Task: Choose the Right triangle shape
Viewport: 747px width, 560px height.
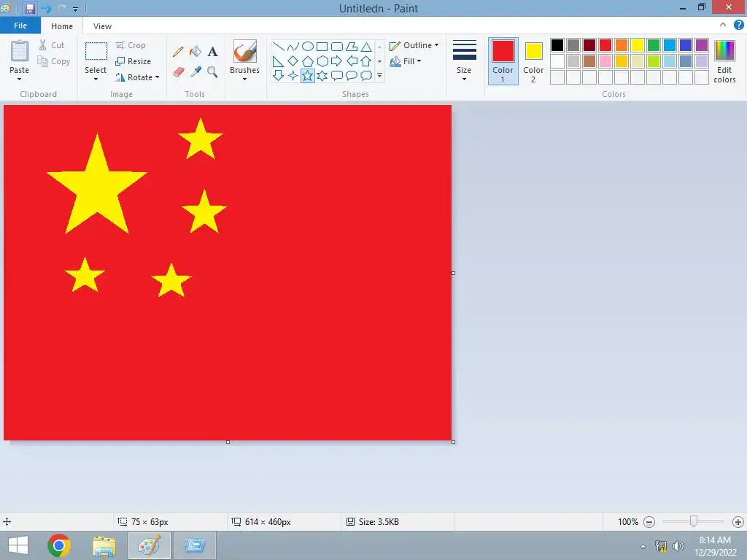Action: [x=279, y=61]
